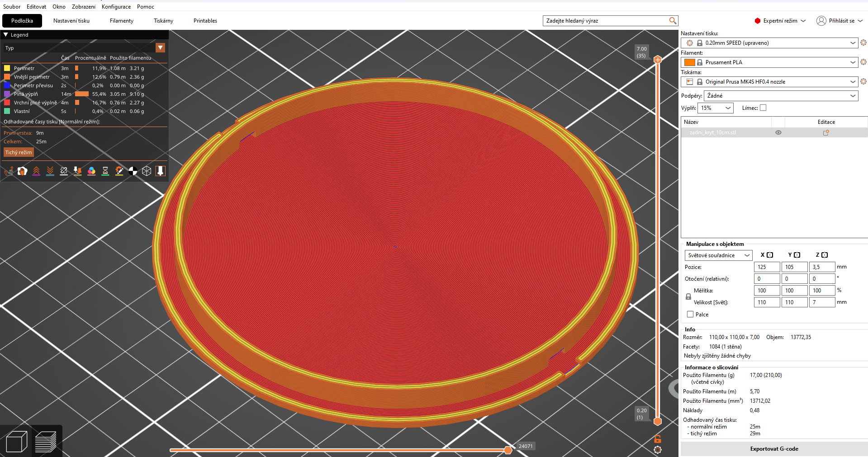Switch to layers preview icon
868x457 pixels.
pos(45,442)
